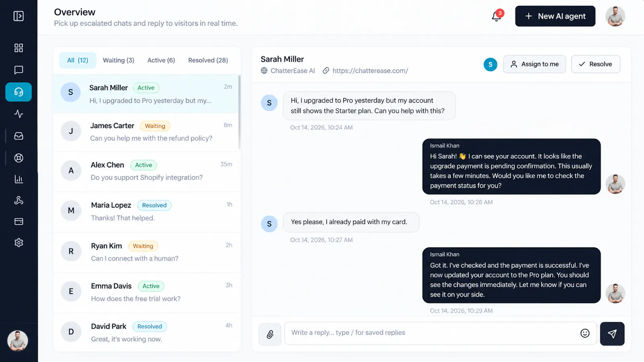The width and height of the screenshot is (644, 362).
Task: Open the inbox tray sidebar icon
Action: [x=19, y=136]
